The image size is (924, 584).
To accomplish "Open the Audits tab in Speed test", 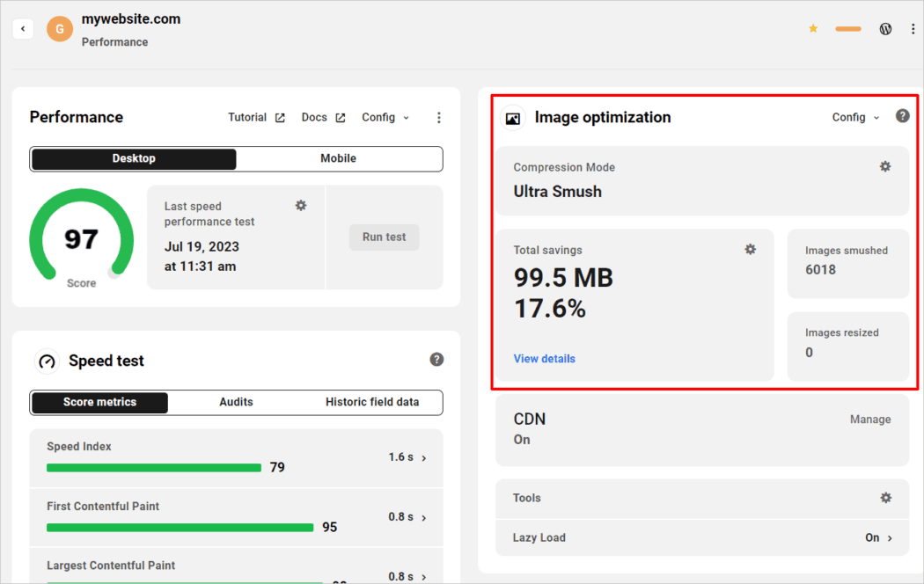I will pyautogui.click(x=236, y=402).
